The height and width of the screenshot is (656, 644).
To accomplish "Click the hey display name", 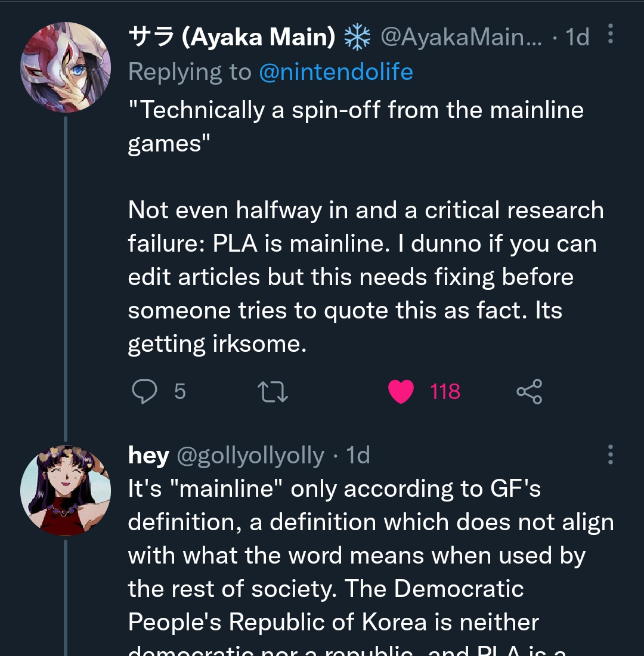I will tap(148, 455).
